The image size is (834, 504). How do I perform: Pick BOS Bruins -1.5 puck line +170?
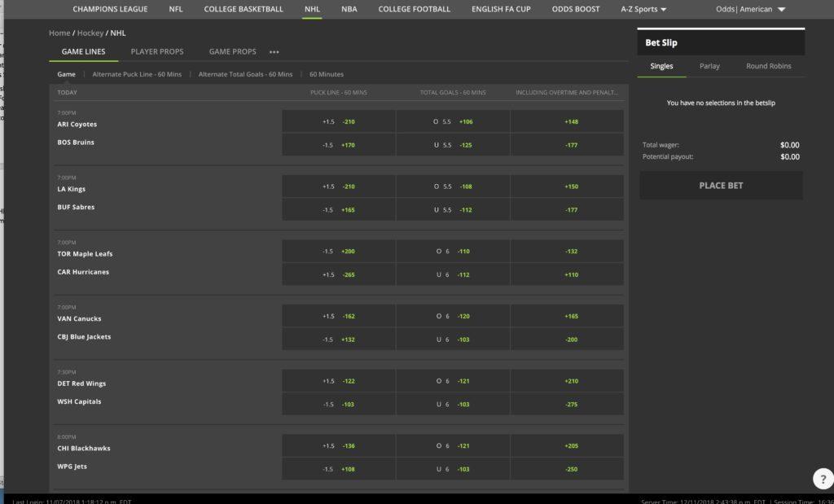tap(339, 145)
